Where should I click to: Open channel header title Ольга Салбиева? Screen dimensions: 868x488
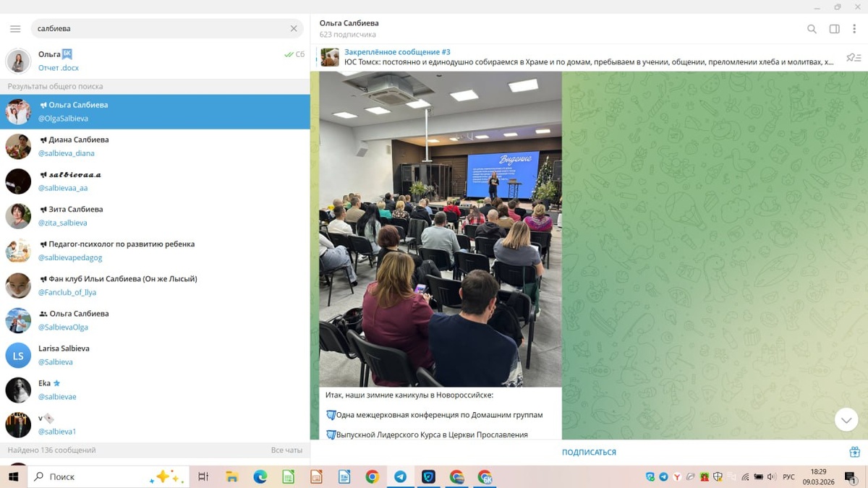(x=349, y=23)
